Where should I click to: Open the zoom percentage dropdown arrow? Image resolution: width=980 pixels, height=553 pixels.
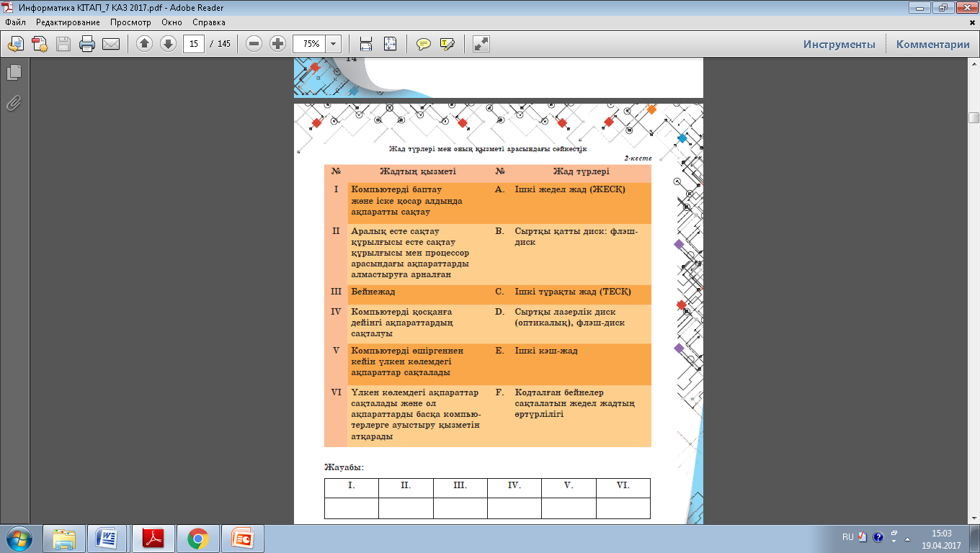click(x=334, y=44)
